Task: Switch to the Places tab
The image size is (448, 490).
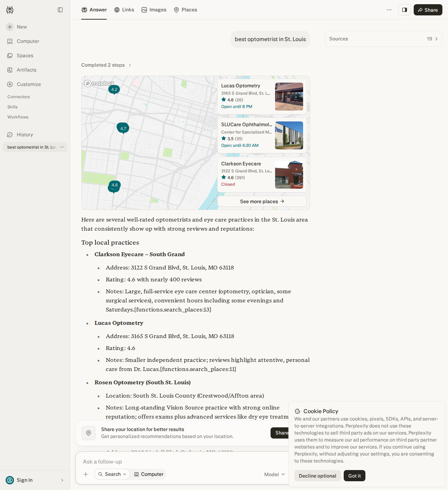Action: click(185, 10)
